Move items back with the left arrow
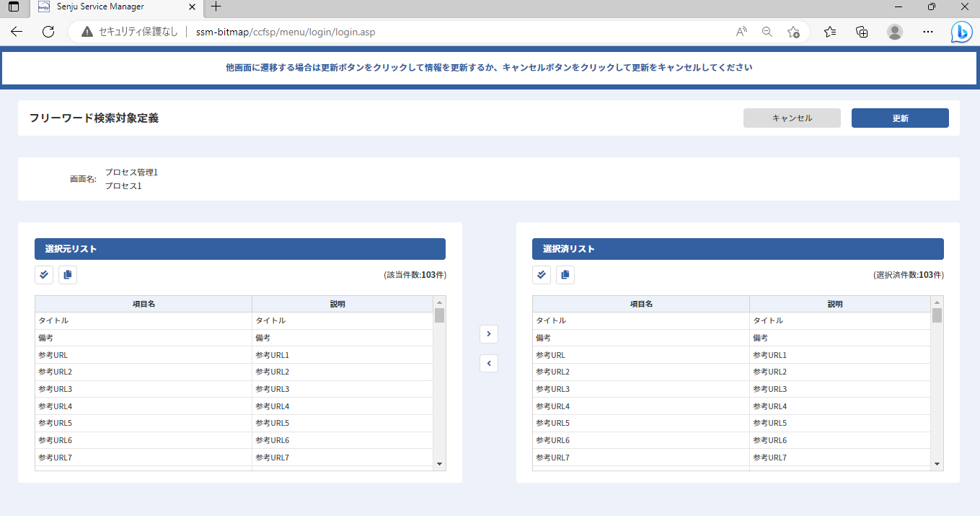The width and height of the screenshot is (980, 516). (x=489, y=364)
